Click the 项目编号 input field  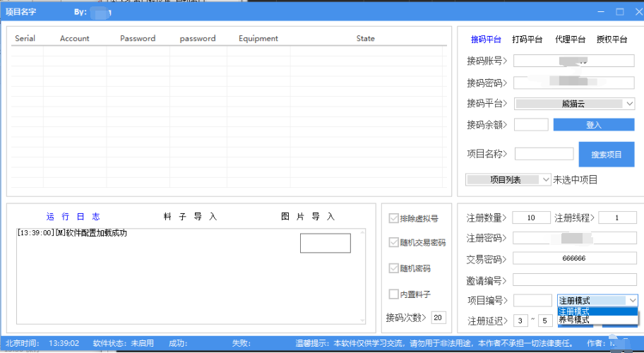pos(532,301)
